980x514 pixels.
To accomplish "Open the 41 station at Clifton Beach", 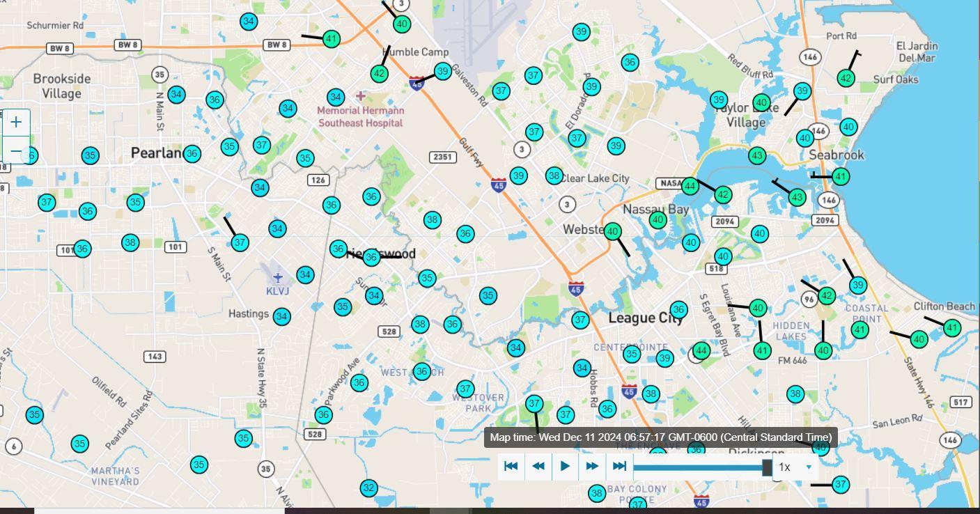I will [x=952, y=328].
